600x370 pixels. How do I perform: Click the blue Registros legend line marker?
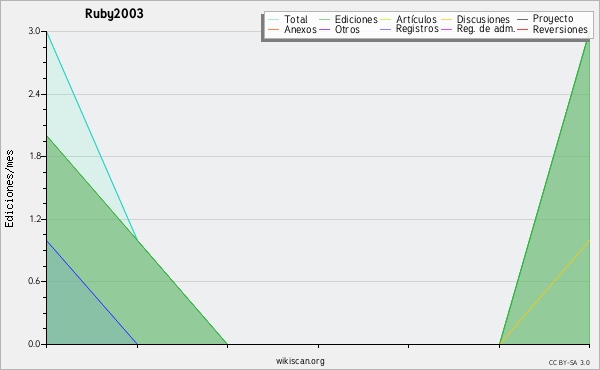[386, 29]
